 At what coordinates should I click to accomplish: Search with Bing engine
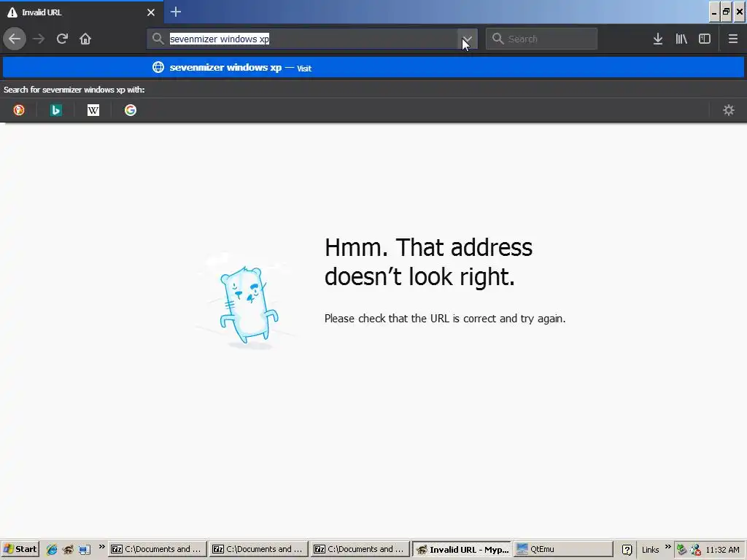(x=55, y=110)
